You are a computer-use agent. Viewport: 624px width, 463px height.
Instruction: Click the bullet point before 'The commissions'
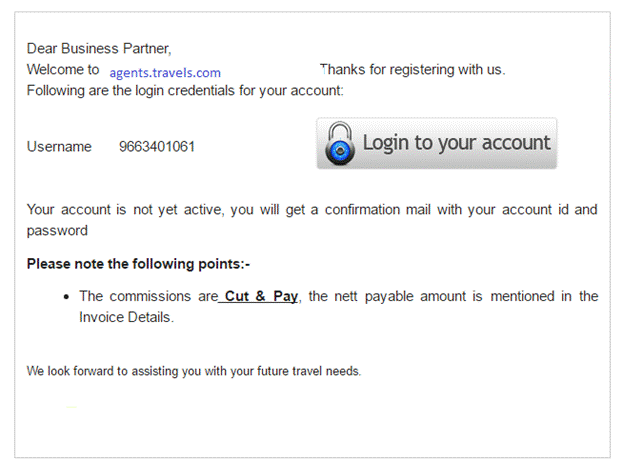click(x=66, y=297)
